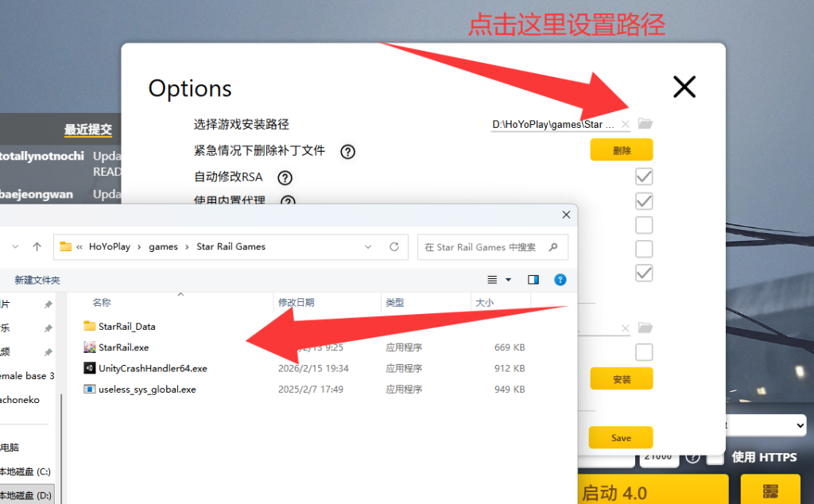814x504 pixels.
Task: Select the StarRail.exe file
Action: (x=123, y=347)
